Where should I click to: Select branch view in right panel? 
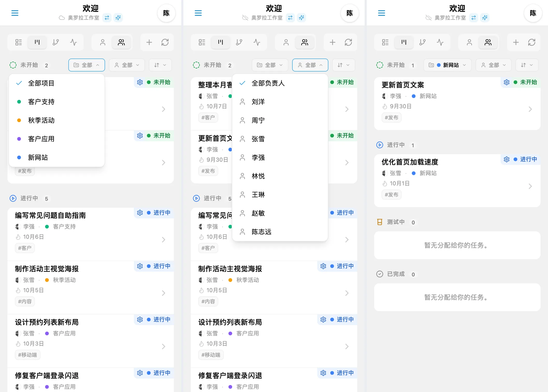pos(422,42)
